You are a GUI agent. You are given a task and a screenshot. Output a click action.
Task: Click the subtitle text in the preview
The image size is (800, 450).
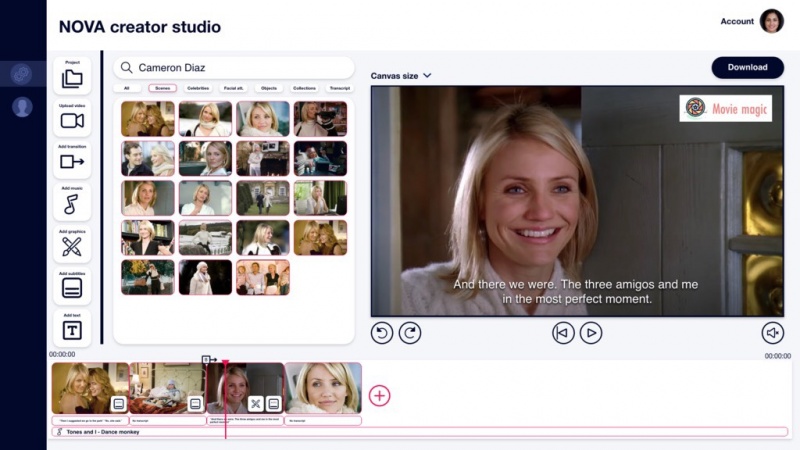576,291
